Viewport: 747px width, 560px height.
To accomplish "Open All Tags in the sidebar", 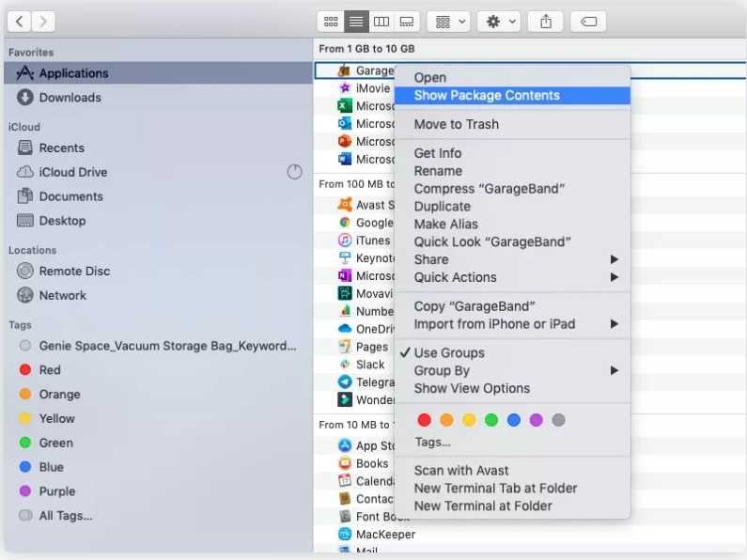I will (x=158, y=516).
